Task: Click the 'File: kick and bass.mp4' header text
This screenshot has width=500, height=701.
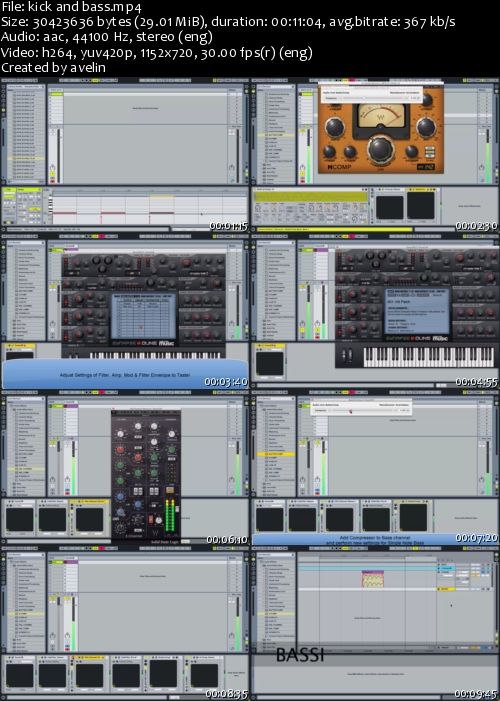Action: click(72, 7)
